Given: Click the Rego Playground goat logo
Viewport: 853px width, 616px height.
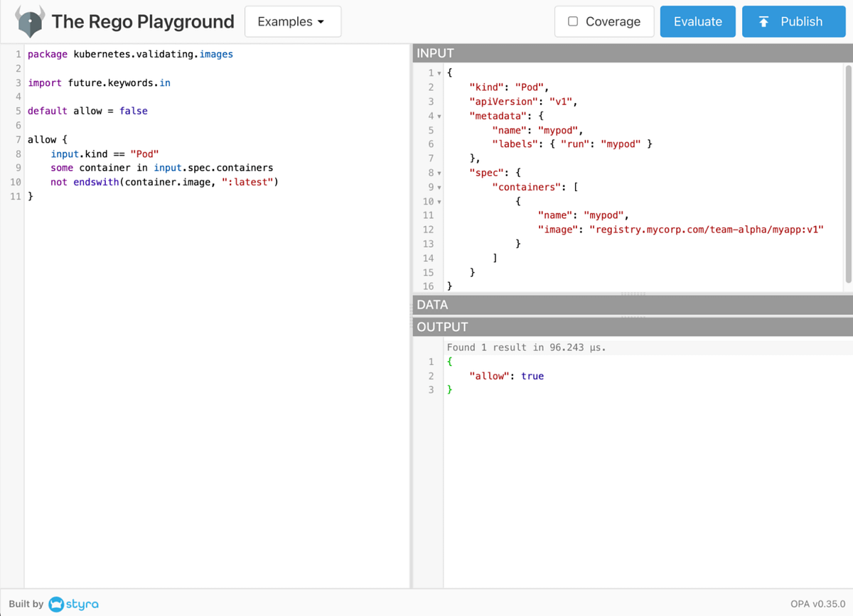Looking at the screenshot, I should click(30, 21).
